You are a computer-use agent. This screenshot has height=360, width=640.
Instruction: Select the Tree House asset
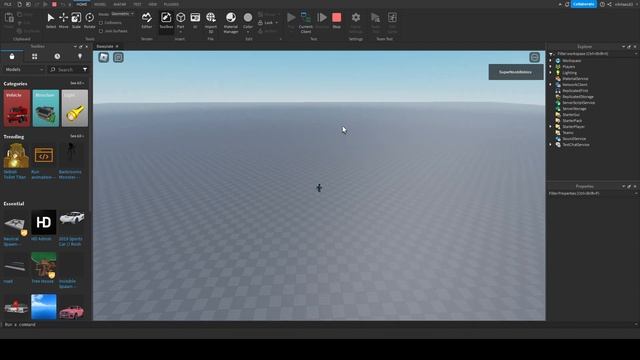click(x=44, y=268)
